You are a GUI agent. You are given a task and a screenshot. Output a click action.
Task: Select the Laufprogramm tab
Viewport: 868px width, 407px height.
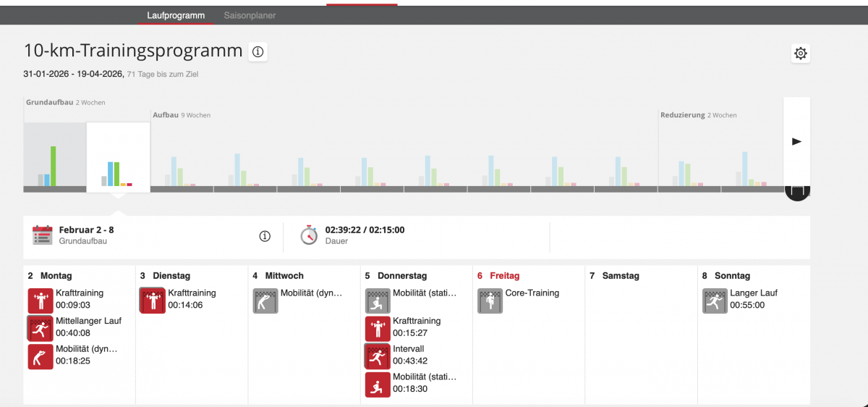click(176, 15)
